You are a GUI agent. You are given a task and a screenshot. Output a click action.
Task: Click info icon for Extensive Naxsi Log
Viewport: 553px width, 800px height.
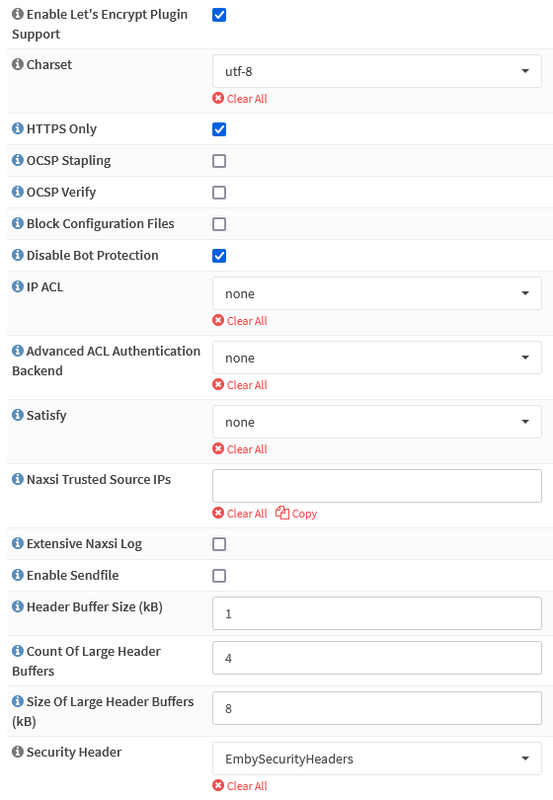click(x=18, y=544)
